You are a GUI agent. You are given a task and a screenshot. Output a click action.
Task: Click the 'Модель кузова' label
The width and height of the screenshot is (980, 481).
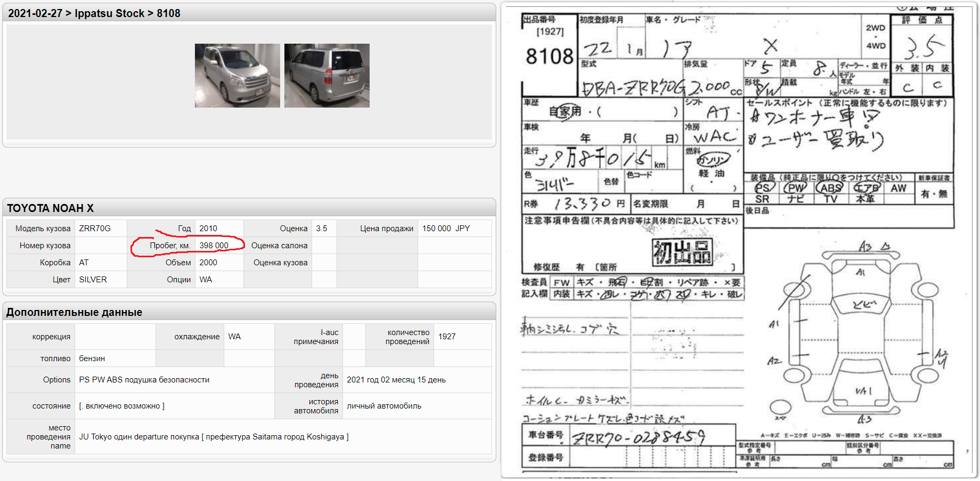(43, 229)
